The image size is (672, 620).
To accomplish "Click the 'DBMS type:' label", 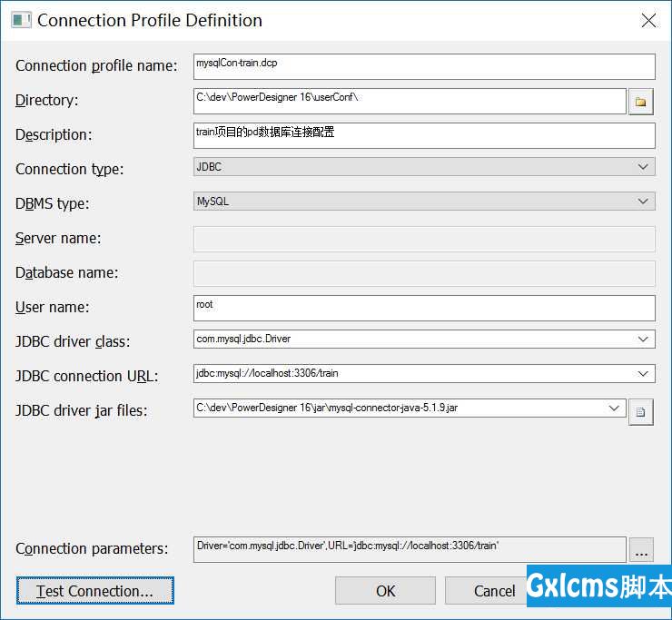I will click(53, 203).
